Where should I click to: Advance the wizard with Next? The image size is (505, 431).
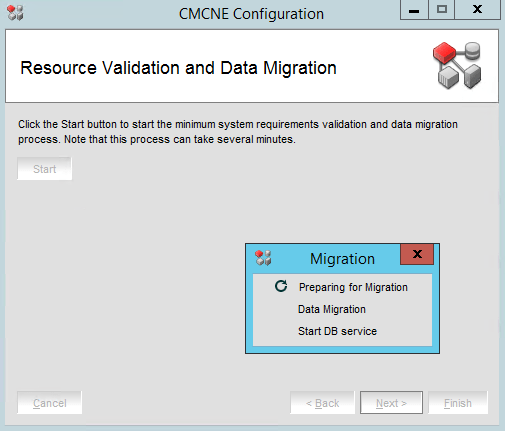(391, 403)
